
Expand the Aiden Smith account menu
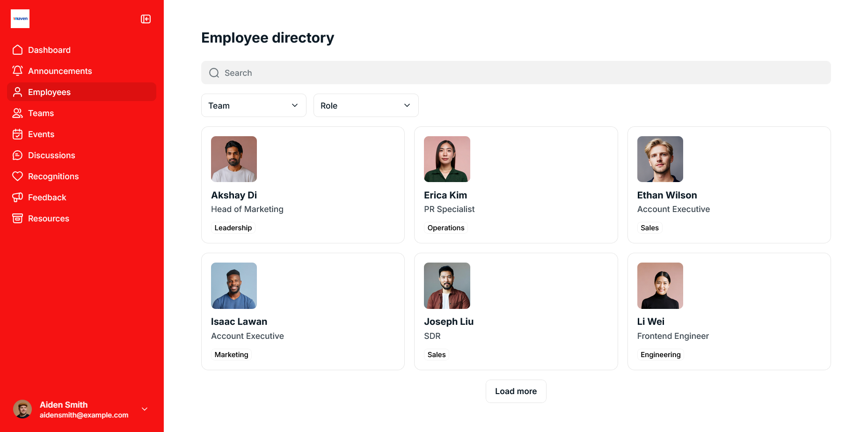(145, 409)
